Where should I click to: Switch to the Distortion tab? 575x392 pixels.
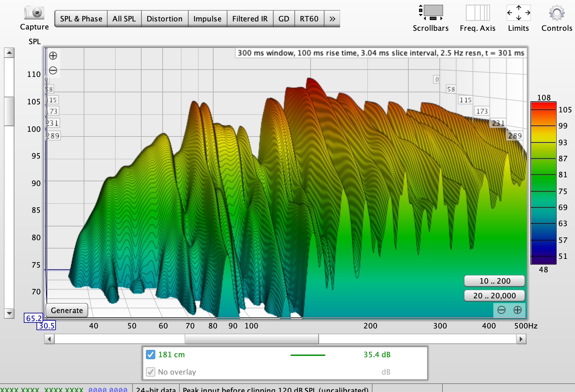pyautogui.click(x=165, y=19)
